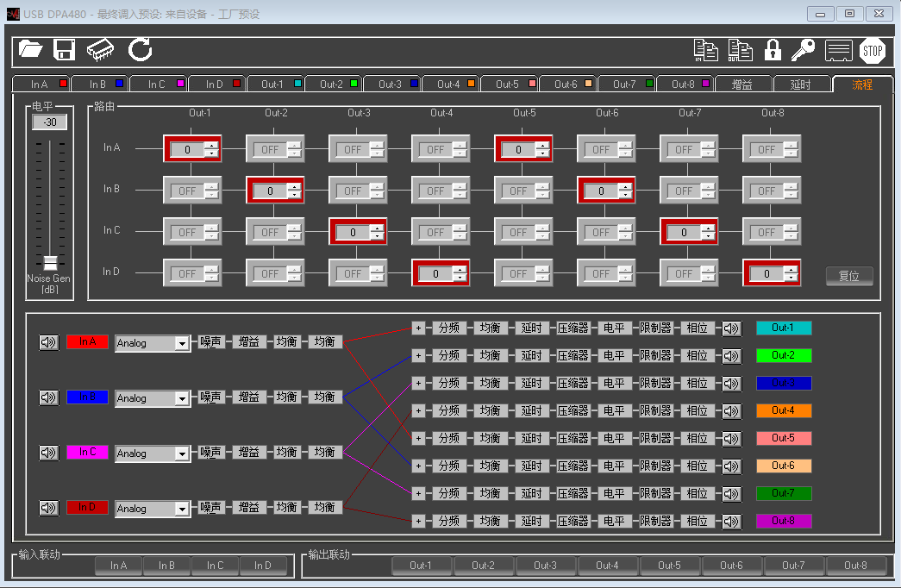Open preset file with folder icon

click(30, 49)
